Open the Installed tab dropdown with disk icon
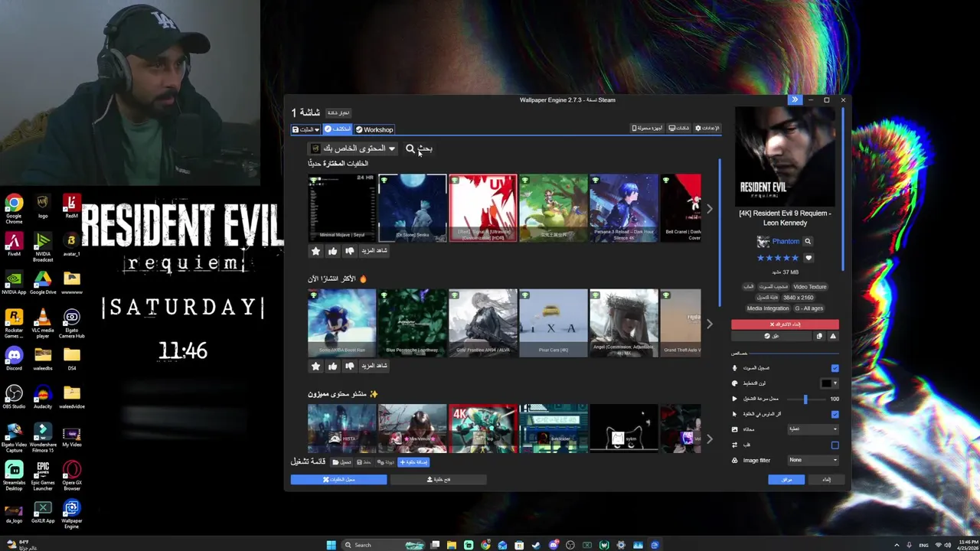Screen dimensions: 980x551 tap(305, 129)
